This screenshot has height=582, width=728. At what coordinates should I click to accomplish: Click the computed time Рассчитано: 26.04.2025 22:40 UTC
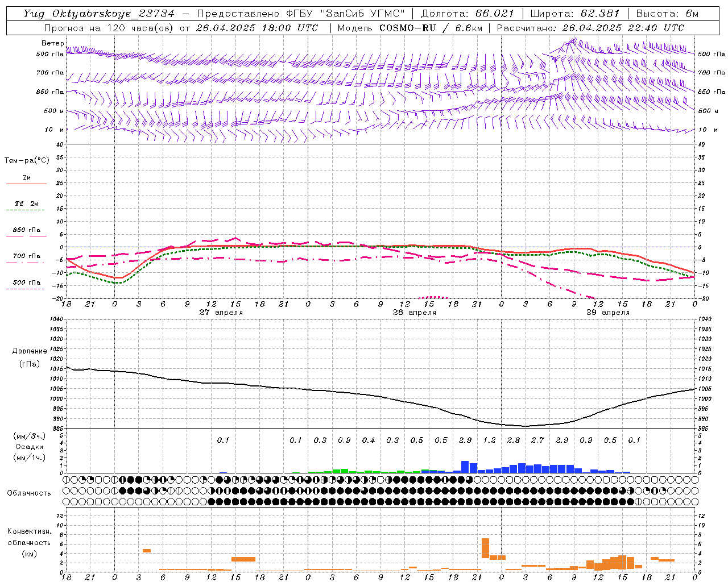(590, 28)
